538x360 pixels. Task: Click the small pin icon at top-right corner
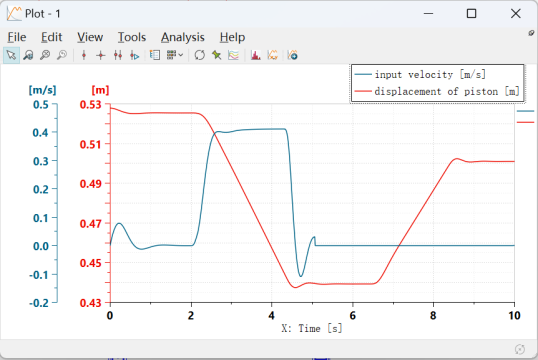pyautogui.click(x=531, y=33)
